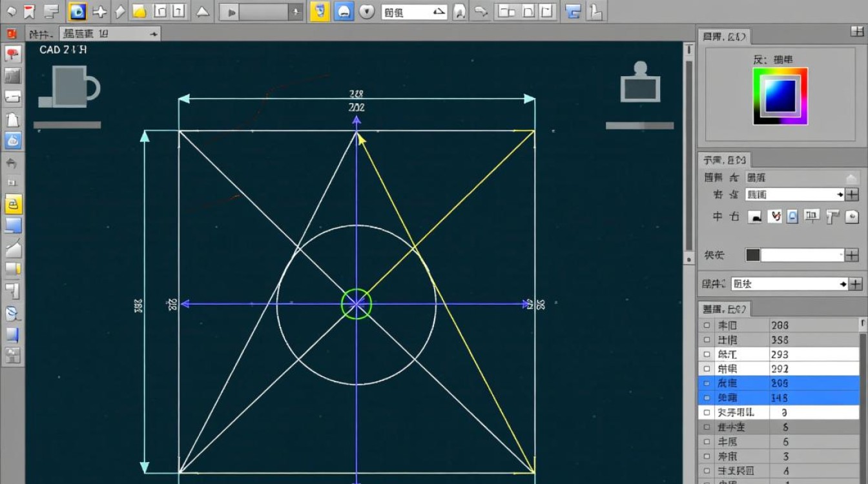868x484 pixels.
Task: Click the dark gray color swatch in properties
Action: [753, 255]
